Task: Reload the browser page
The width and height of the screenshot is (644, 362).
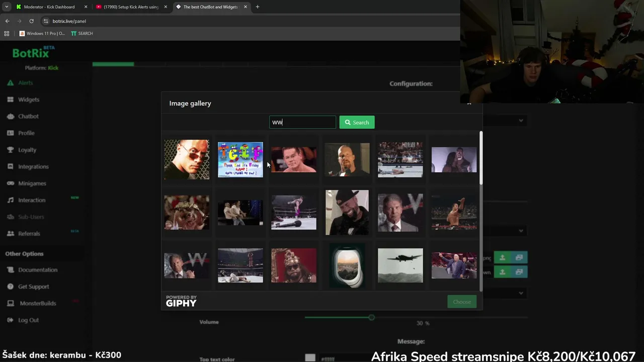Action: coord(31,21)
